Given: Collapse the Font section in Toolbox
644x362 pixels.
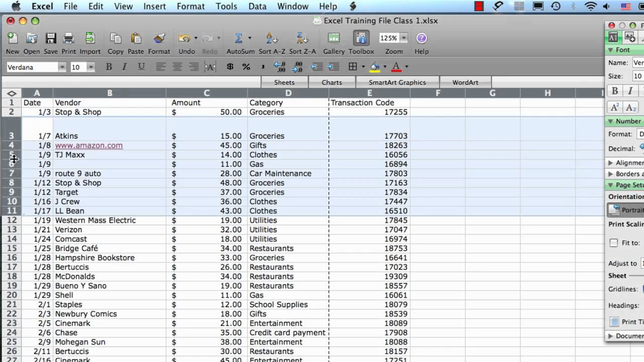Looking at the screenshot, I should pos(611,50).
